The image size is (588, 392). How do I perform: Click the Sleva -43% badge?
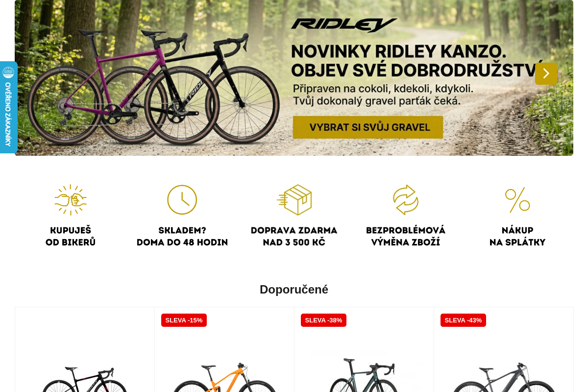[463, 320]
